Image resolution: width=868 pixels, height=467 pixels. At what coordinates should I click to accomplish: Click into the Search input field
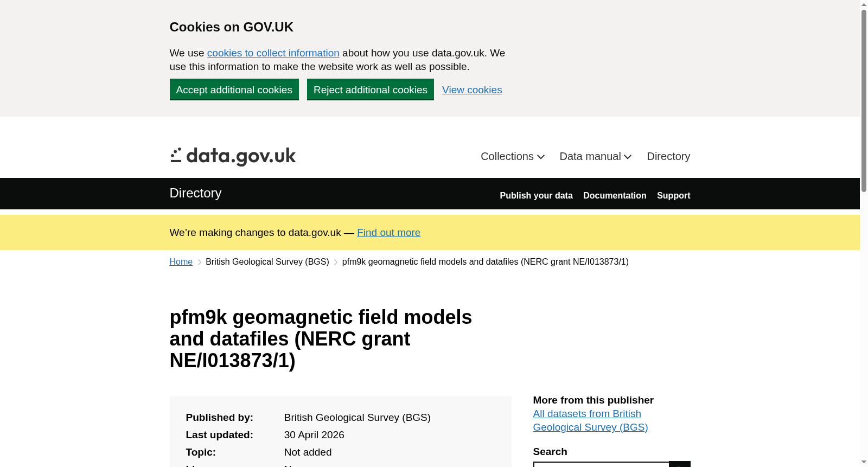click(x=601, y=464)
